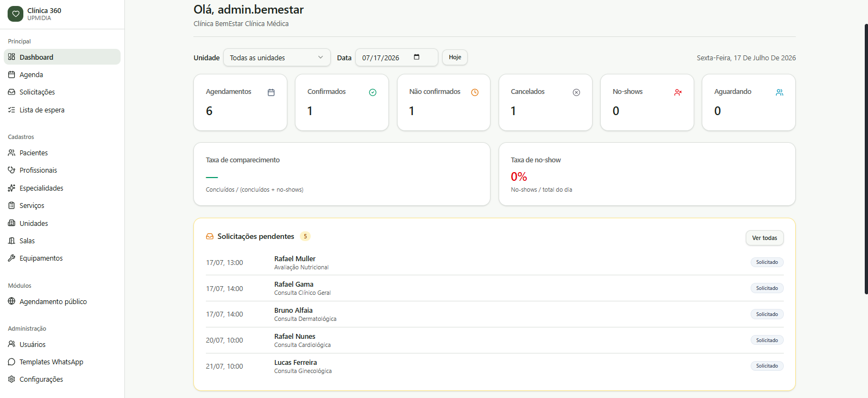The image size is (868, 398).
Task: Open Dashboard in the sidebar
Action: pos(62,57)
